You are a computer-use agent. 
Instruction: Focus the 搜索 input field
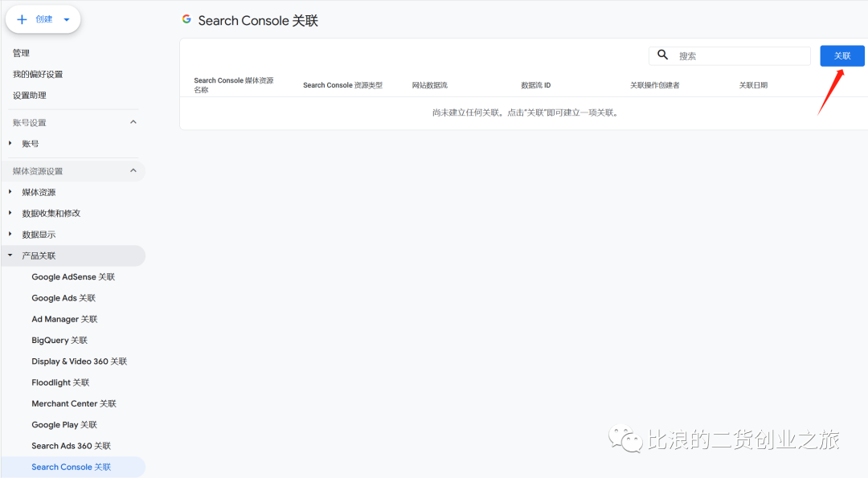pyautogui.click(x=730, y=56)
